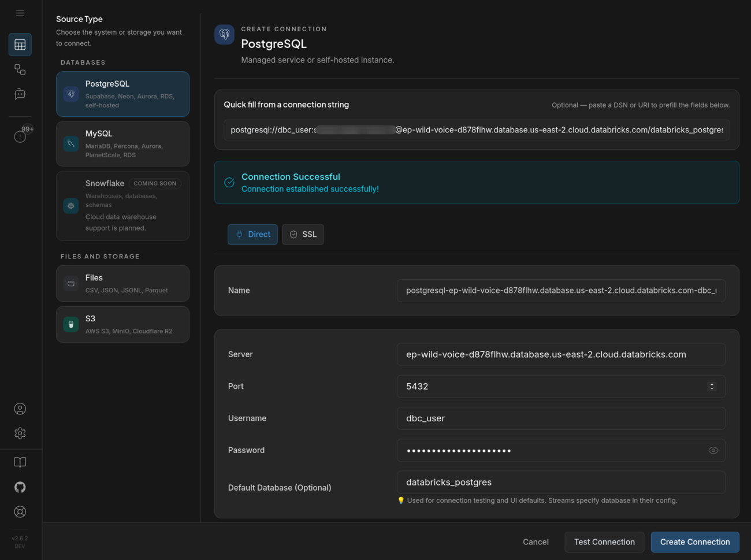
Task: Click the 'Default Database (Optional)' label
Action: (280, 488)
